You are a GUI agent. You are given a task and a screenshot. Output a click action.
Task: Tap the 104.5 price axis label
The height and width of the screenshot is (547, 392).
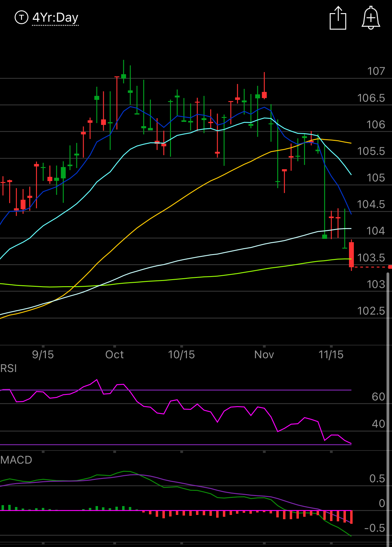point(371,204)
